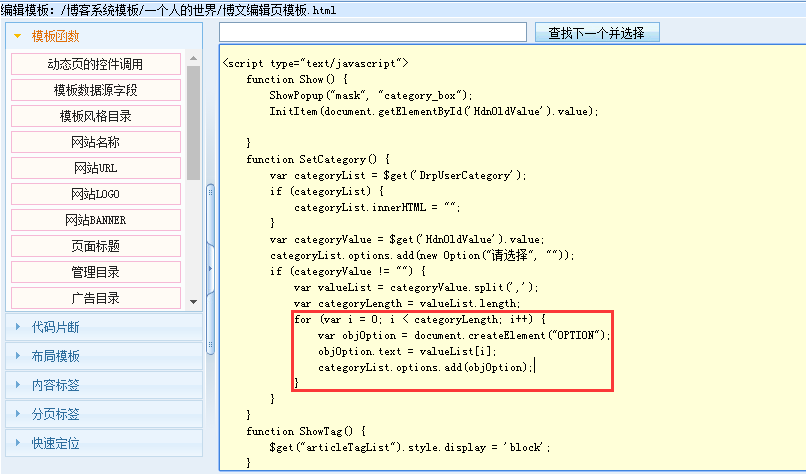Insert the 页面标题 function
The height and width of the screenshot is (474, 806).
pyautogui.click(x=95, y=246)
